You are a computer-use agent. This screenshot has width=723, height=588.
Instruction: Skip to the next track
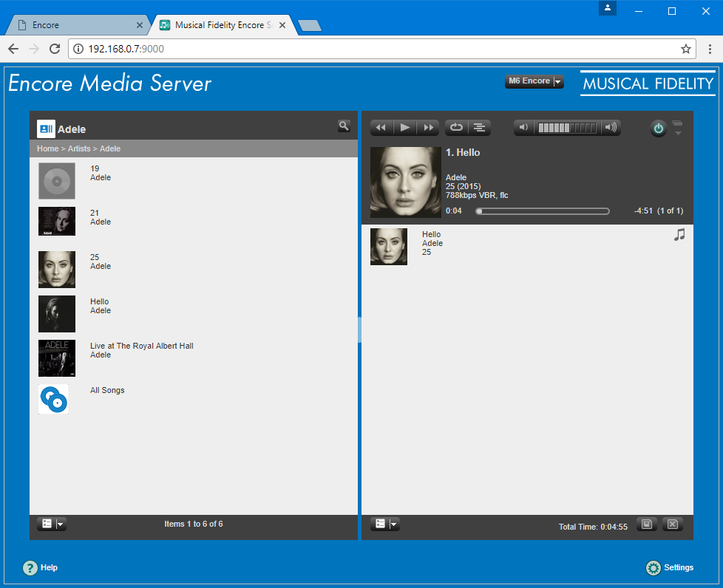(x=428, y=128)
